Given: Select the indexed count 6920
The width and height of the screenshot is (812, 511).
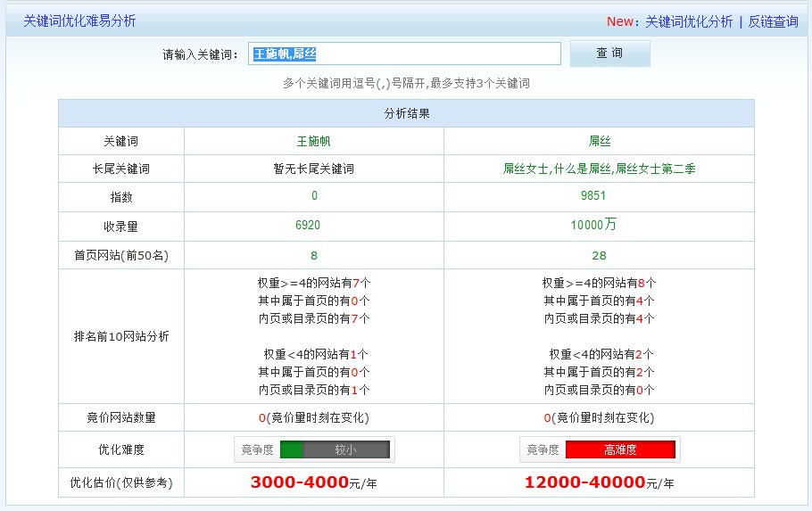Looking at the screenshot, I should click(308, 226).
